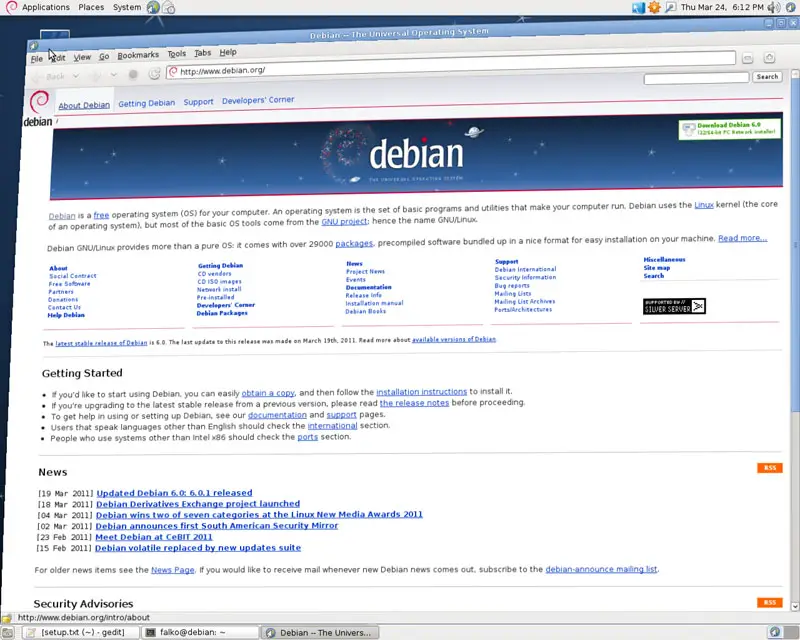Click the clock showing Thu Mar 24
800x640 pixels.
(x=722, y=7)
